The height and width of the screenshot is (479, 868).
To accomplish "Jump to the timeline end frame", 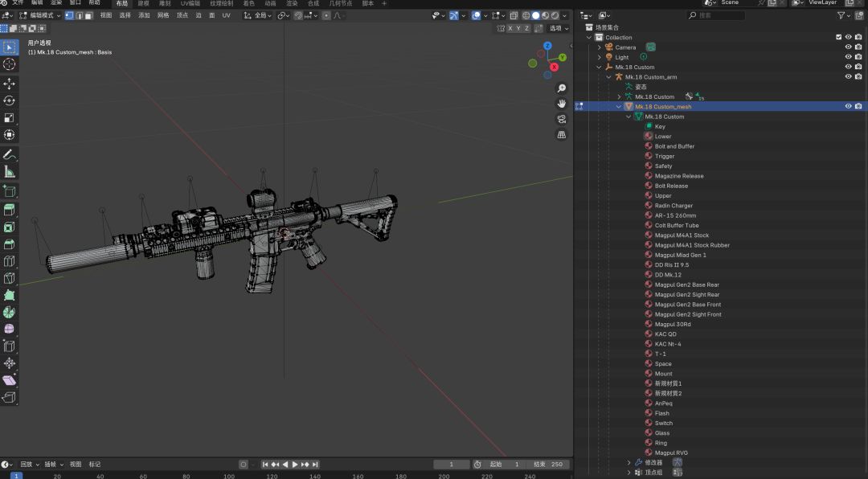I will point(315,465).
